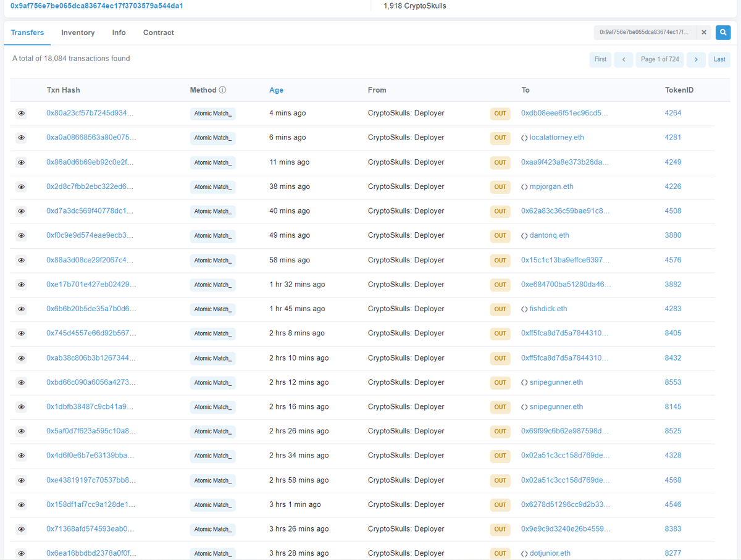Clear the address filter with the X
Screen dimensions: 741x560
click(x=704, y=32)
